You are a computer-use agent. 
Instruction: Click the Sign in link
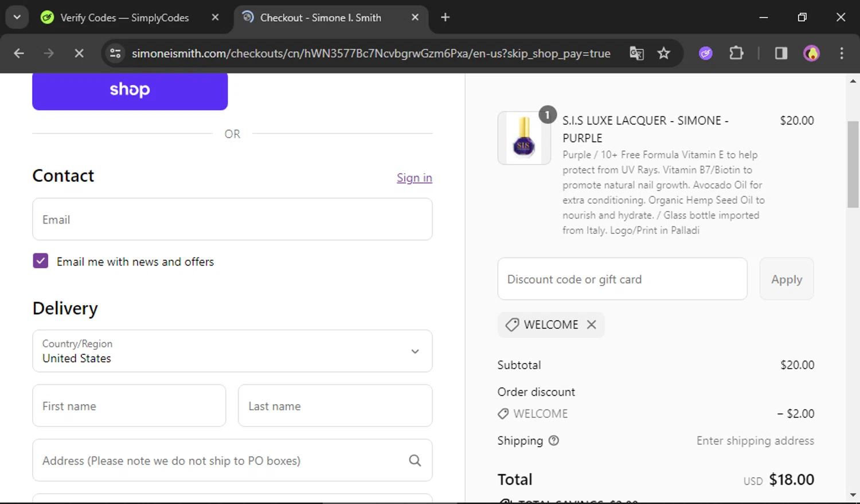[x=415, y=178]
